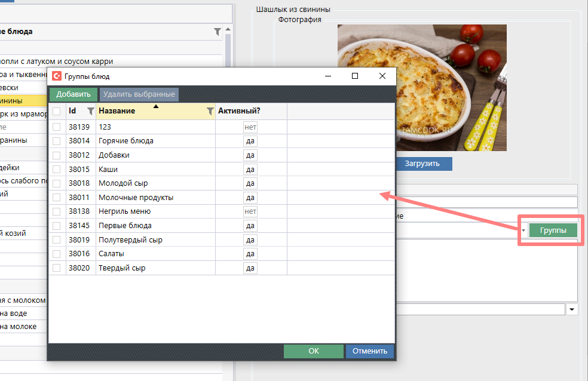Toggle Активный value for row 123
The height and width of the screenshot is (381, 588).
(x=250, y=127)
